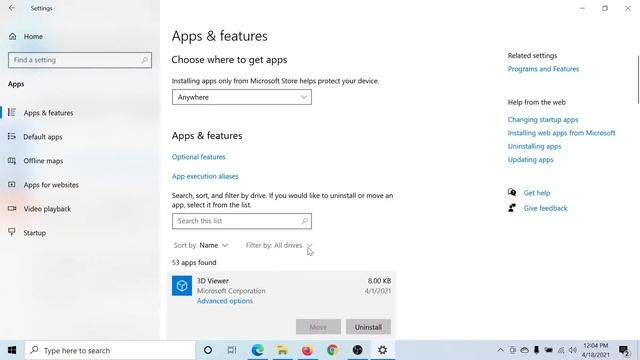This screenshot has width=640, height=360.
Task: Open Cortana from the taskbar
Action: (x=208, y=350)
